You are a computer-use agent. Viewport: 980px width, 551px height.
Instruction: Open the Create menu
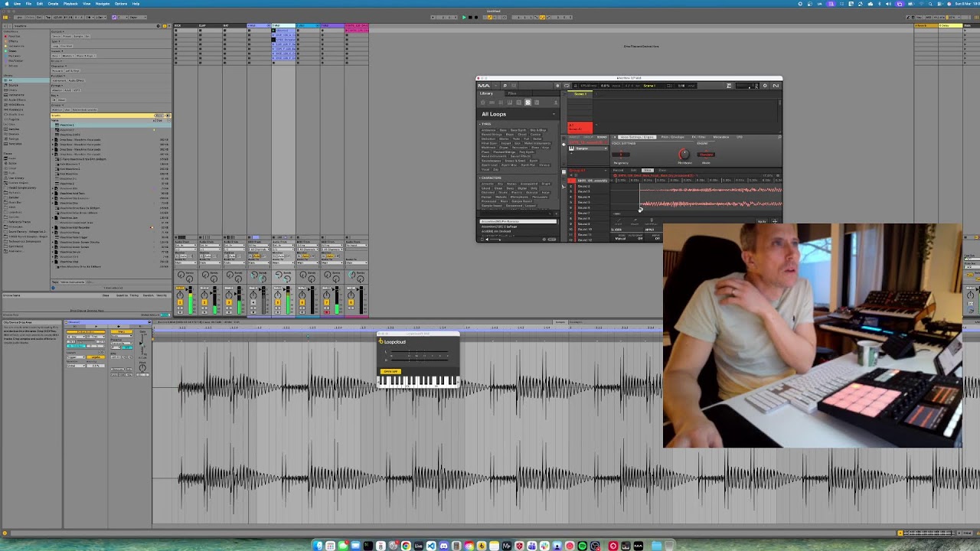click(53, 4)
